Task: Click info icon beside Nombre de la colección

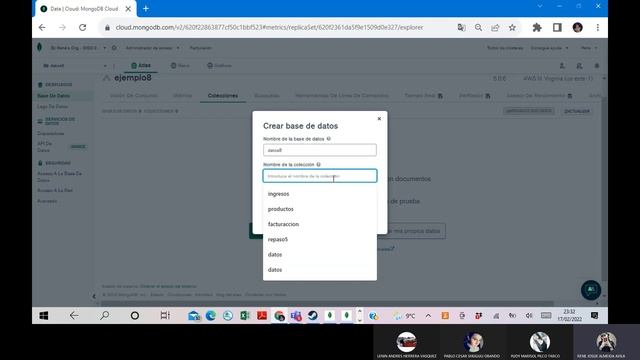Action: 318,164
